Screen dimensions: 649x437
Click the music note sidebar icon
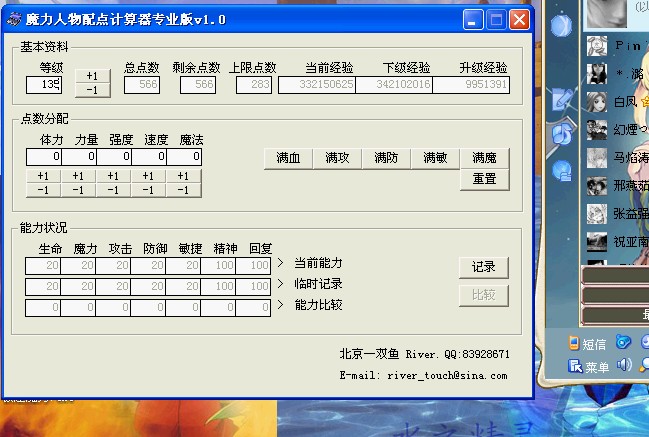pyautogui.click(x=561, y=133)
